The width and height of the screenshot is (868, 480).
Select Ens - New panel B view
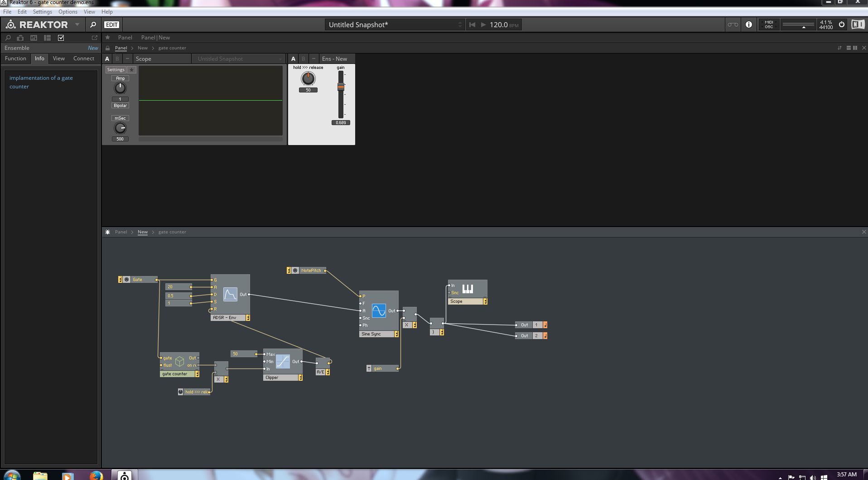(303, 59)
